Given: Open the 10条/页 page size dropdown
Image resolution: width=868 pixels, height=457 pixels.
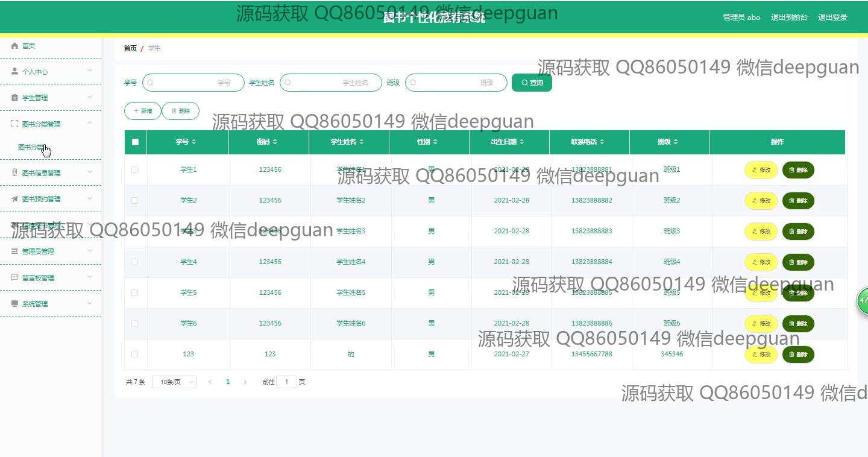Looking at the screenshot, I should tap(174, 382).
